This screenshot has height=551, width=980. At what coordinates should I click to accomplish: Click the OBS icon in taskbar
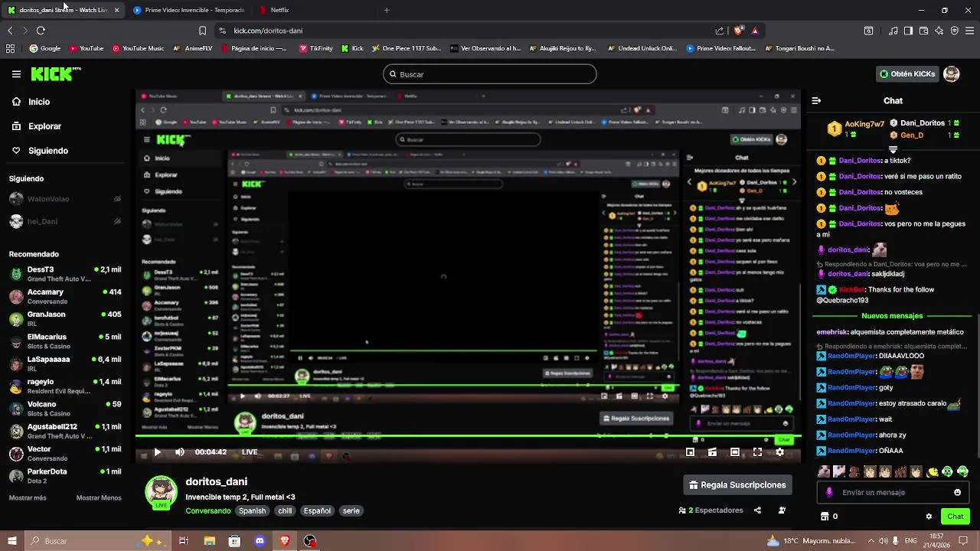[x=310, y=541]
